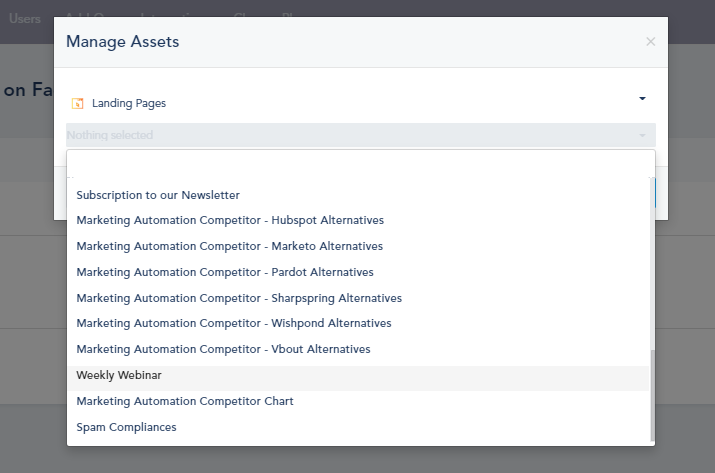Choose the Hubspot Alternatives landing page

coord(358,220)
